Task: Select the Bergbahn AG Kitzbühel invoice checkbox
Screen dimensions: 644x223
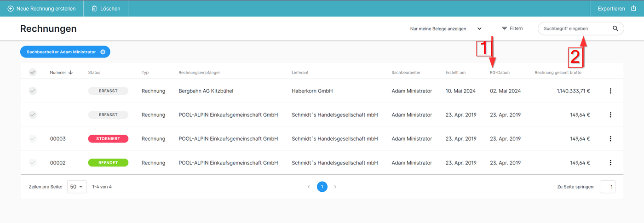Action: pos(33,91)
